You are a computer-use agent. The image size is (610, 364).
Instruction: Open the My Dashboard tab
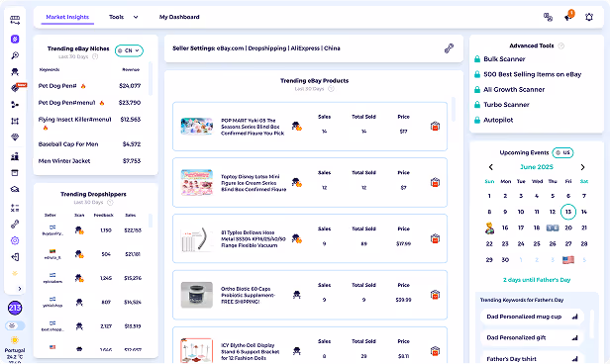[x=179, y=17]
